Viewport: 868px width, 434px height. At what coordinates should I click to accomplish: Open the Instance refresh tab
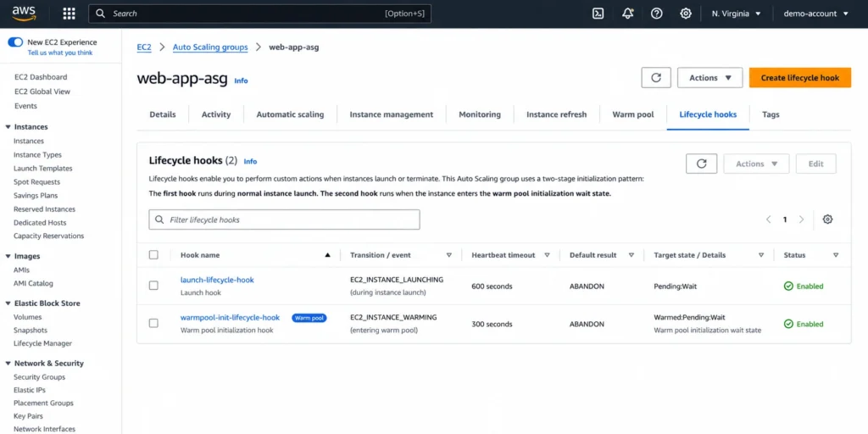tap(556, 114)
